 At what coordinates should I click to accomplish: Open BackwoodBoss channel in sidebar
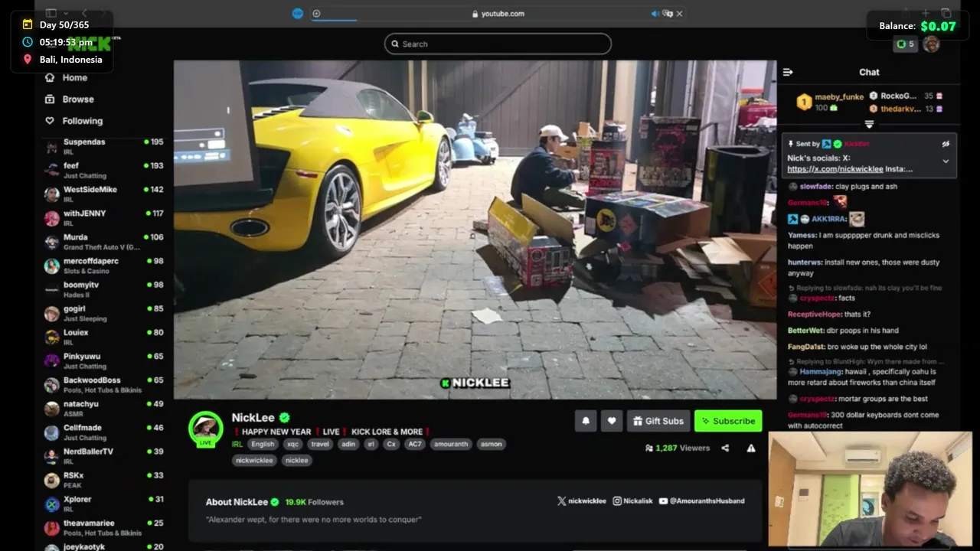(103, 384)
